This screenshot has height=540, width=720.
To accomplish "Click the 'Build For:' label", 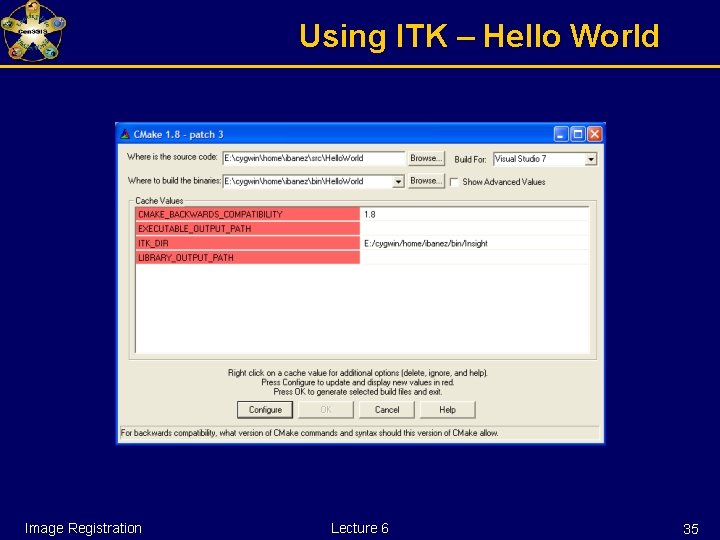I will tap(470, 160).
